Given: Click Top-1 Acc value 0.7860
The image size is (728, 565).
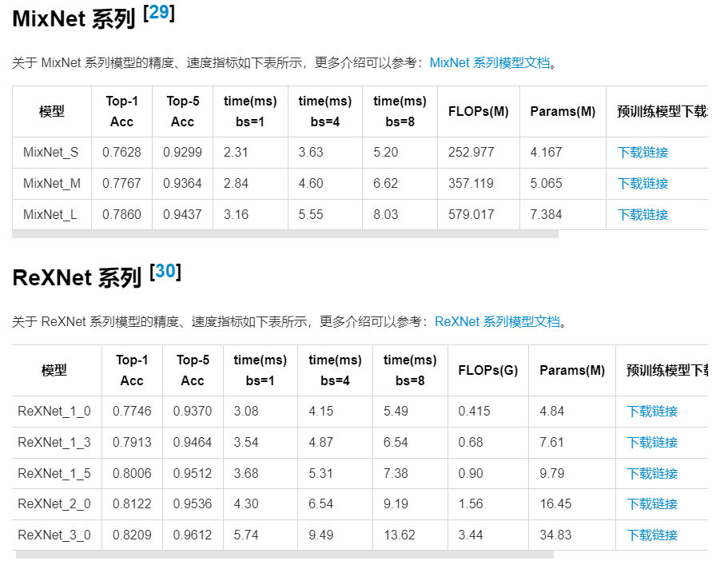Looking at the screenshot, I should tap(121, 214).
